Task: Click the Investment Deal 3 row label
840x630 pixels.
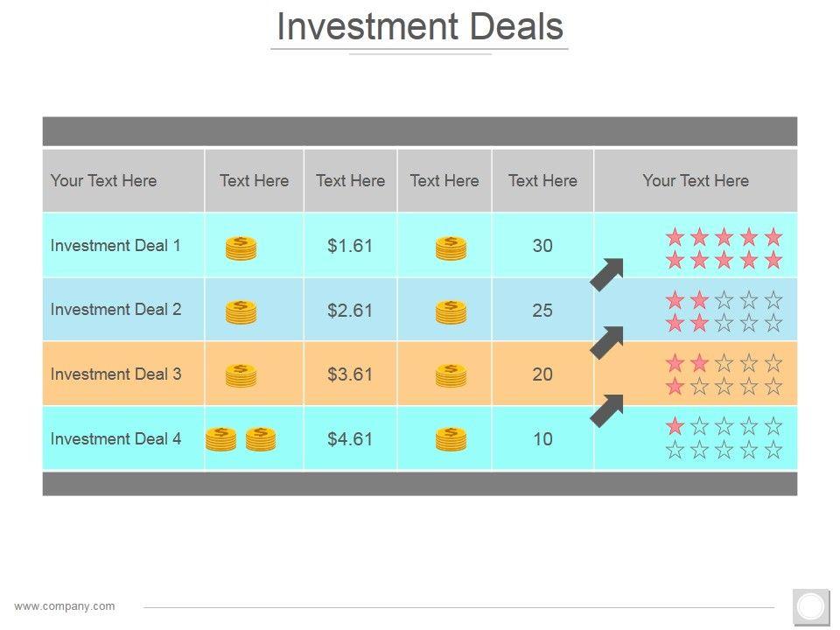Action: [115, 374]
